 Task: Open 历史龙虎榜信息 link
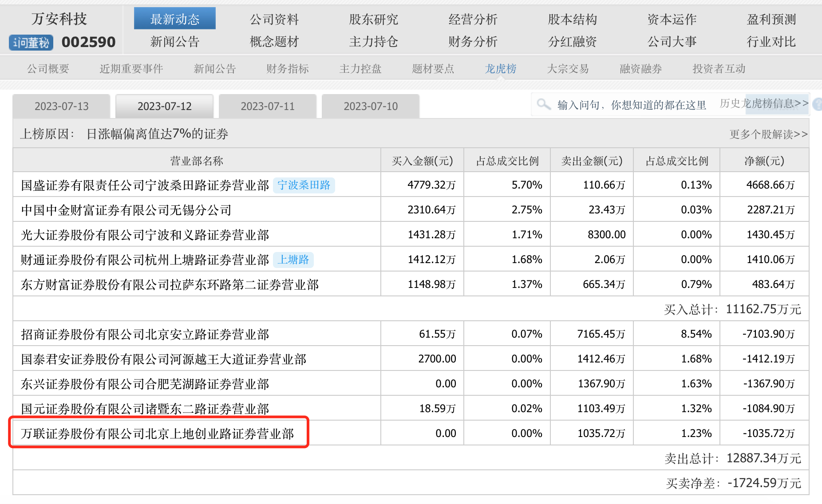coord(764,103)
